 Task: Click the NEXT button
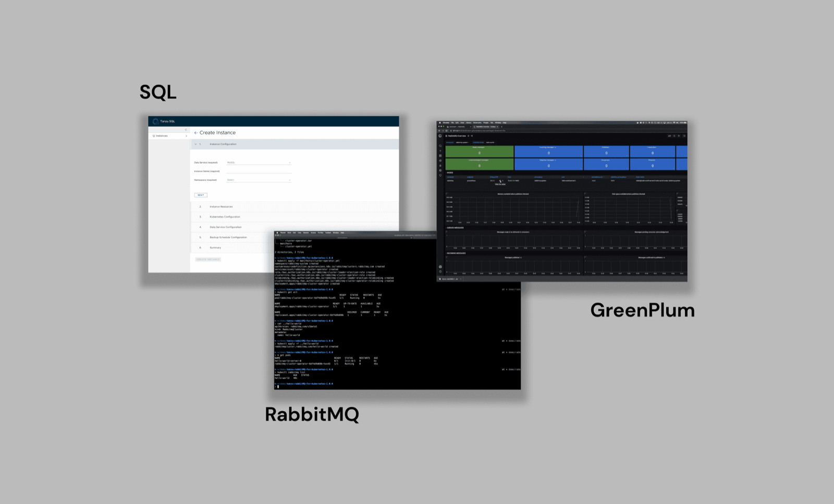tap(201, 195)
